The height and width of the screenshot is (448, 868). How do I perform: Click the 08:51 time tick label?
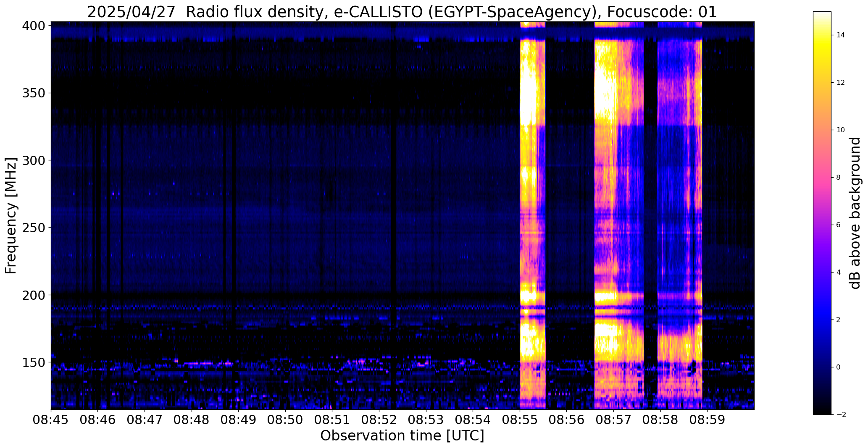click(x=332, y=420)
